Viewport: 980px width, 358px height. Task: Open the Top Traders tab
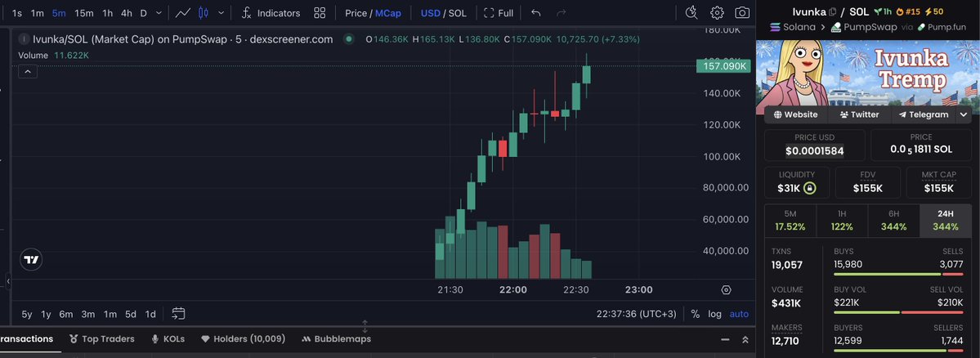point(102,339)
